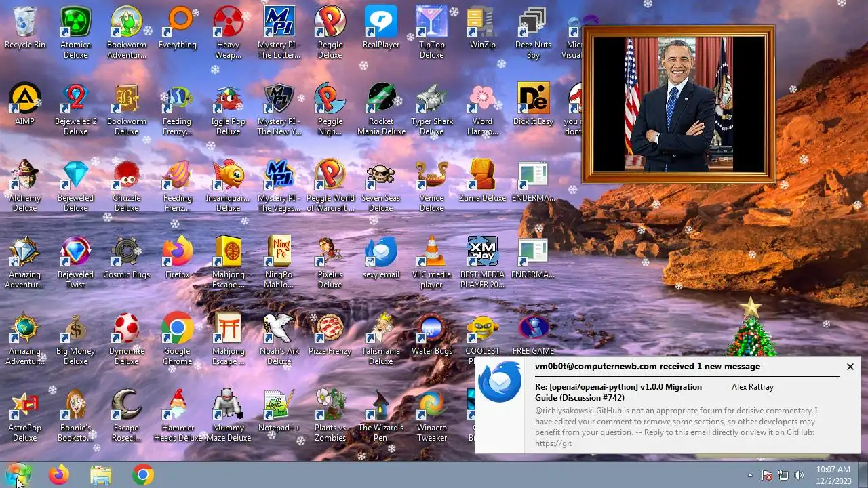Open Hammer Heads Deluxe
Viewport: 868px width, 488px height.
tap(178, 415)
